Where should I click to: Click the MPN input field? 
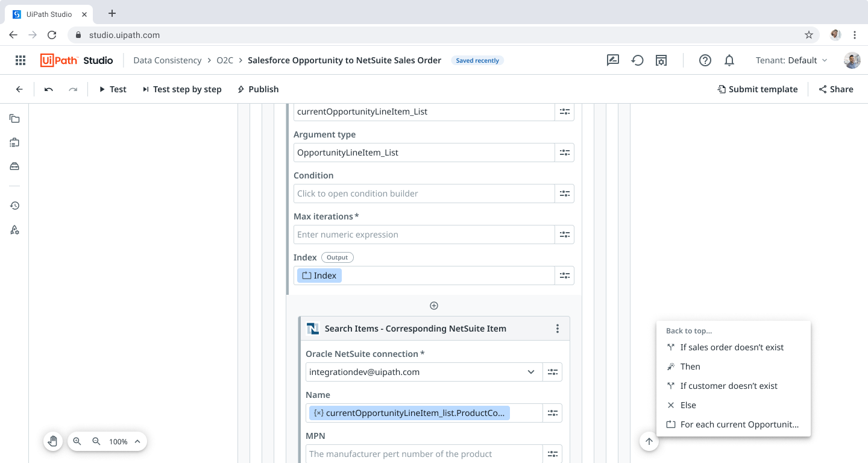pyautogui.click(x=424, y=454)
